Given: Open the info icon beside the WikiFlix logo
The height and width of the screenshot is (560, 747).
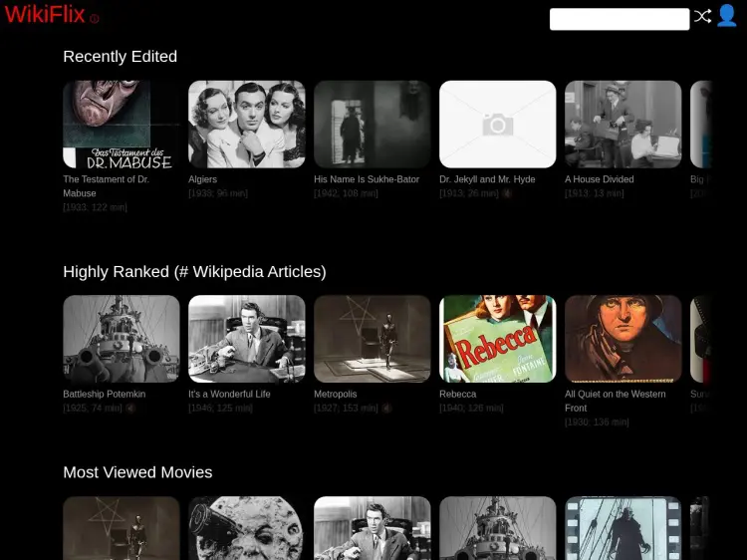Looking at the screenshot, I should coord(95,19).
